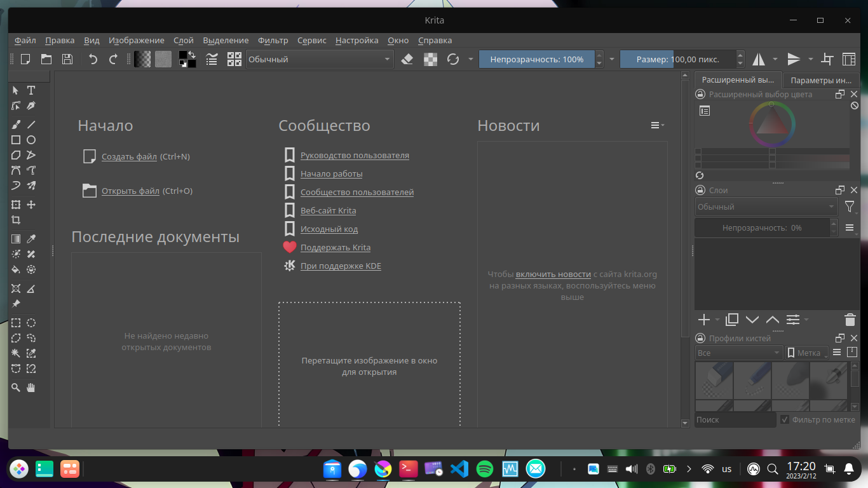Image resolution: width=868 pixels, height=488 pixels.
Task: Open the news panel hamburger menu
Action: [x=657, y=125]
